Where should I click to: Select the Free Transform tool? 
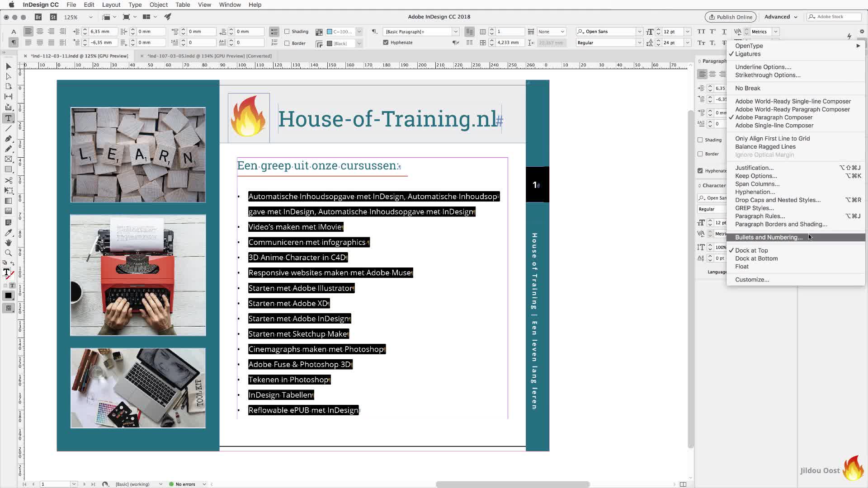(8, 191)
